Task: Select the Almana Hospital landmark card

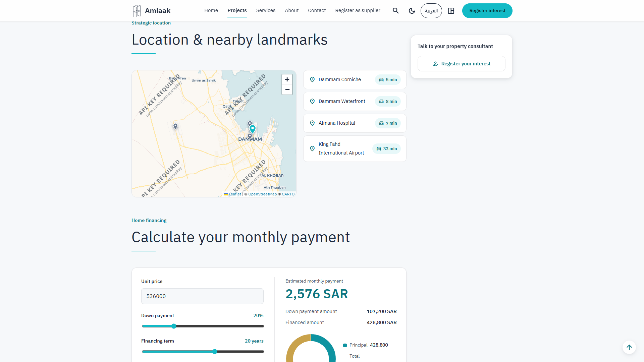Action: point(355,123)
